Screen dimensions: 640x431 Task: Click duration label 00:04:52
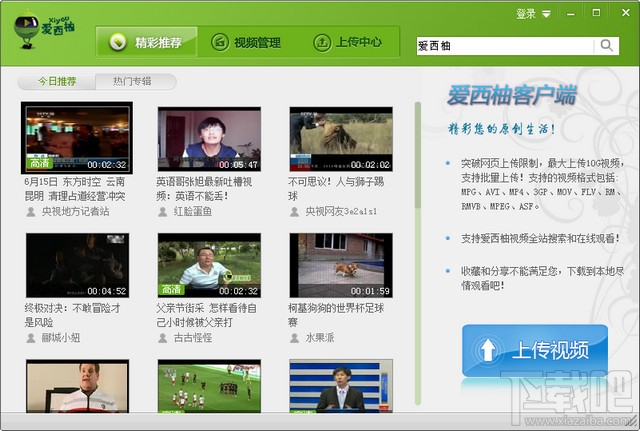107,291
